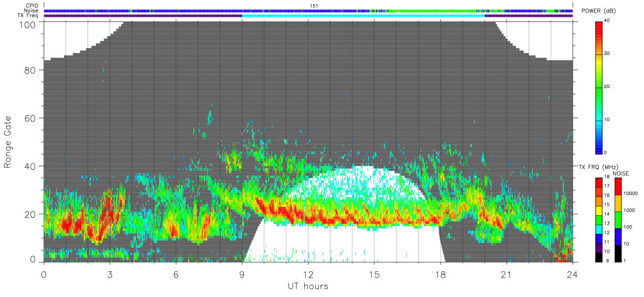Click the 100 label on noise legend
Image resolution: width=644 pixels, height=297 pixels.
[627, 227]
